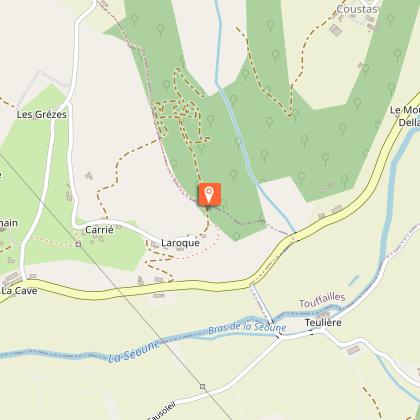Click the power pylon square near Carrié

point(78,245)
